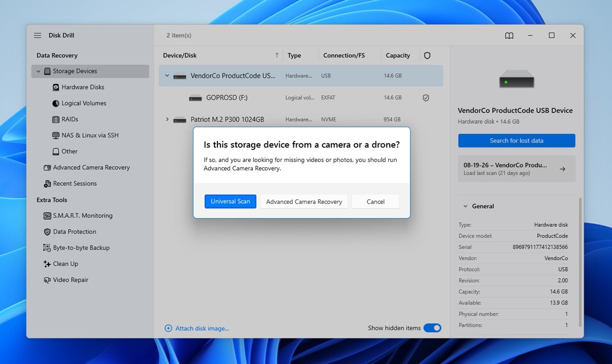The image size is (612, 364).
Task: Expand the Patriot M.2 P300 disk row
Action: (167, 119)
